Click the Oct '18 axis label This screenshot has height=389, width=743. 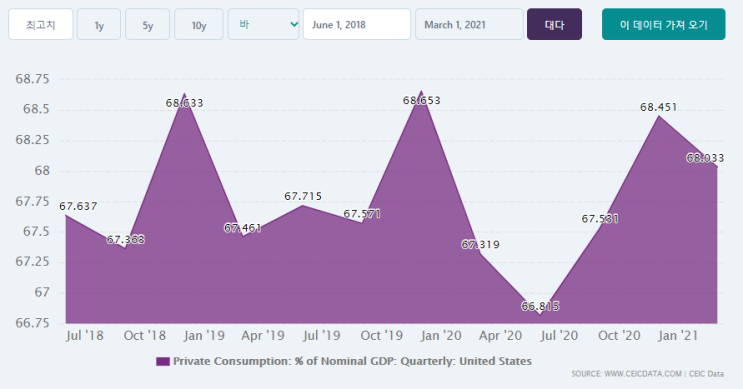[x=145, y=336]
